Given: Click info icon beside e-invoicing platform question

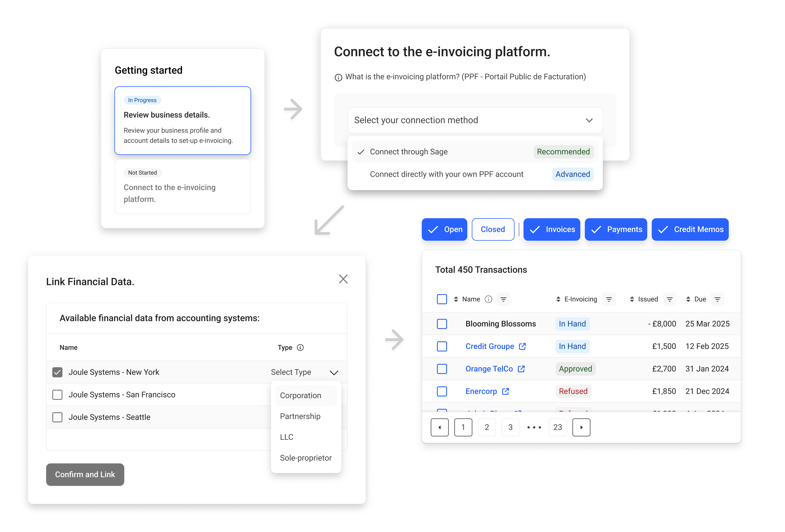Looking at the screenshot, I should click(338, 77).
